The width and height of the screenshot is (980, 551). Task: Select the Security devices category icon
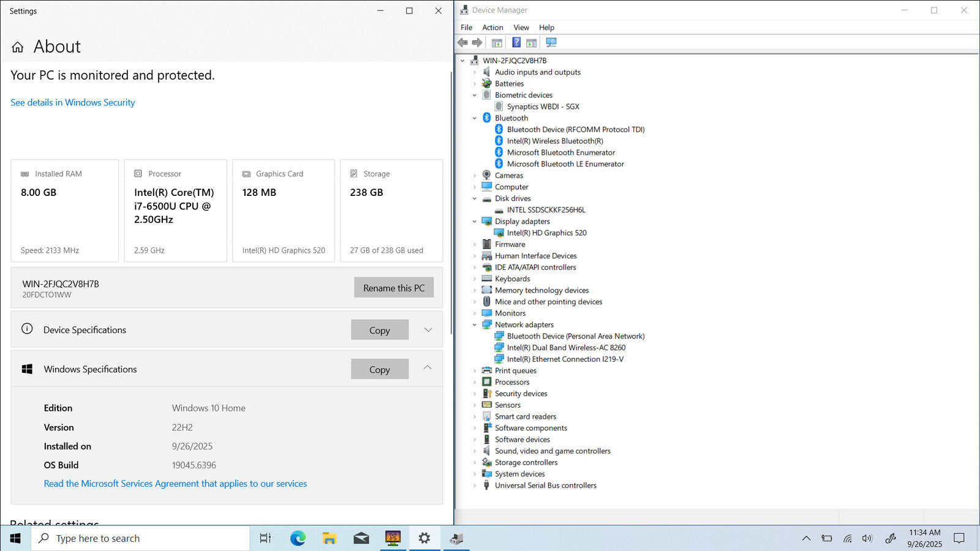click(487, 394)
